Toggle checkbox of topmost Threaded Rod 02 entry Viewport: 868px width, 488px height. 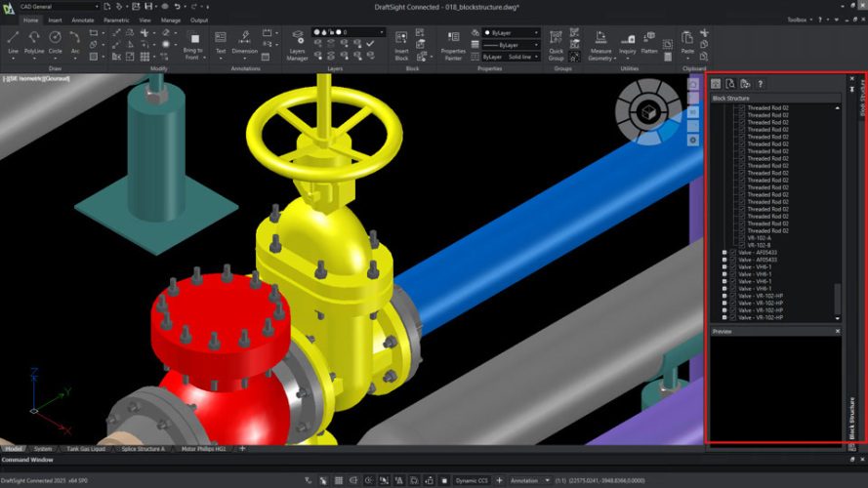[742, 108]
